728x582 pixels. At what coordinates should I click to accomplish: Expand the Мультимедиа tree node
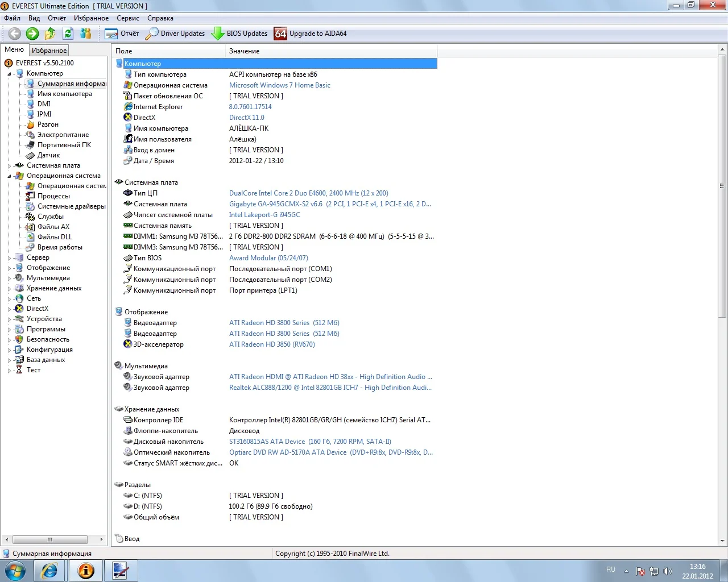(10, 278)
